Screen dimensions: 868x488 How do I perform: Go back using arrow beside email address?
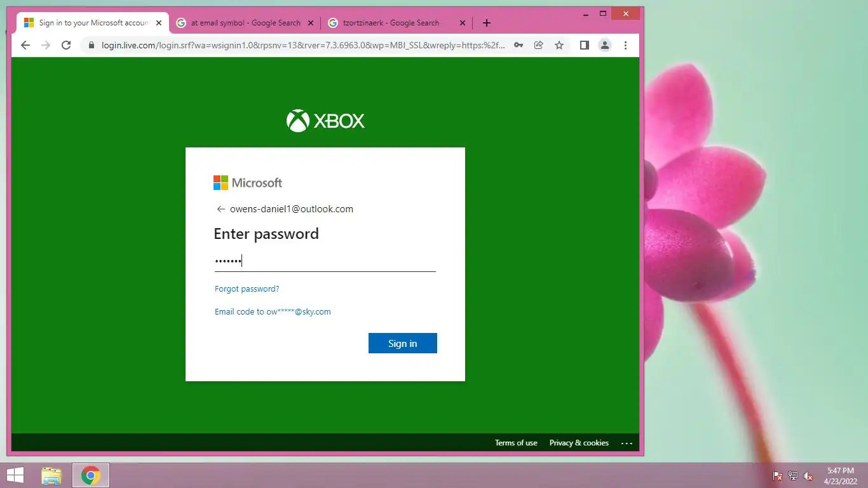(220, 209)
